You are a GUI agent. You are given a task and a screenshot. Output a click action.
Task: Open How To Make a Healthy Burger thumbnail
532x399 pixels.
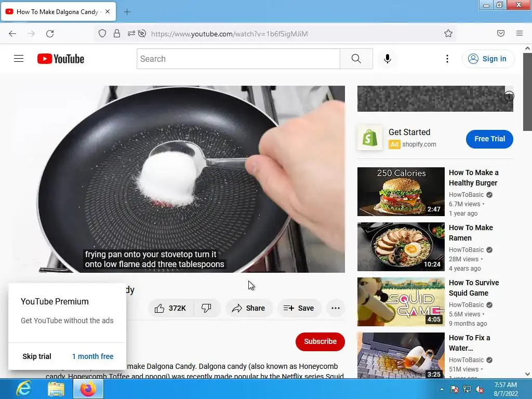tap(401, 191)
